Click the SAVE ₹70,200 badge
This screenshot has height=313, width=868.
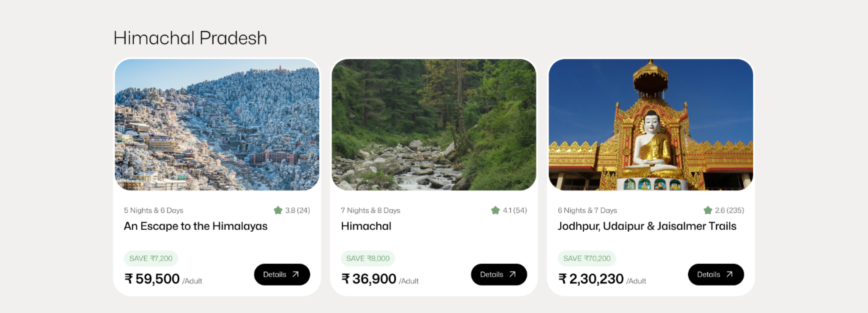click(587, 258)
